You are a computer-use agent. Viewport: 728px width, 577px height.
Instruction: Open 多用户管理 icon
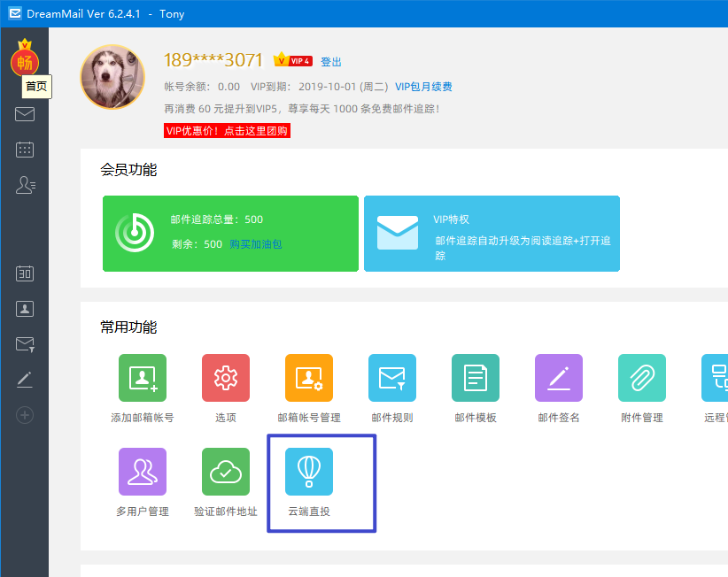point(143,472)
